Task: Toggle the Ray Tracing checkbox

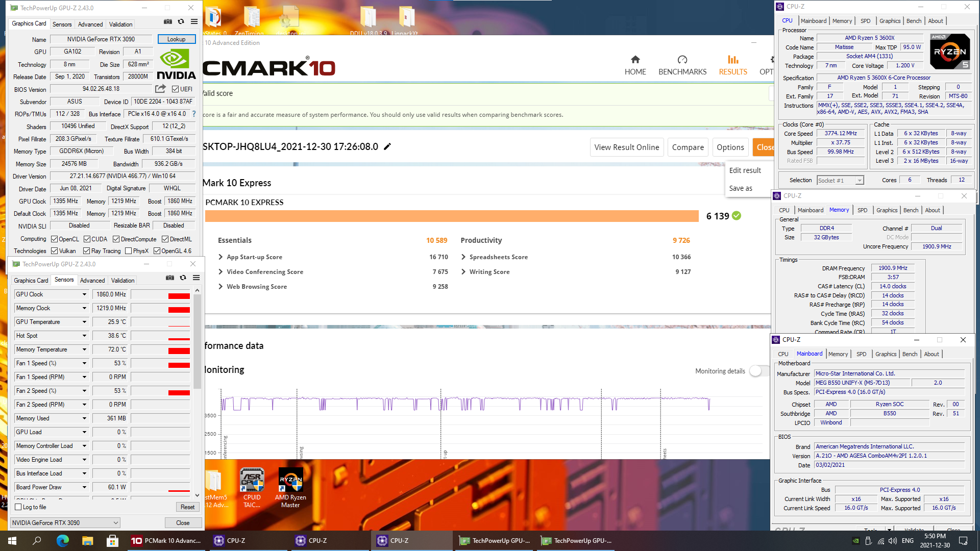Action: (x=86, y=251)
